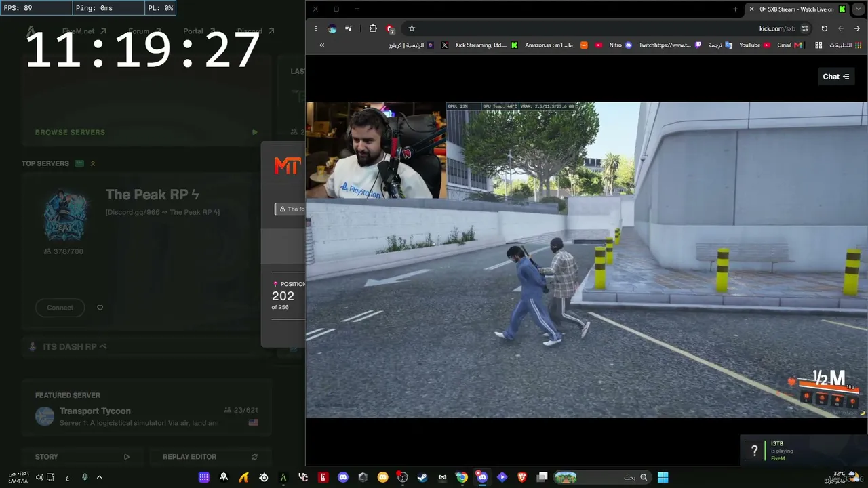Open the Transport Tycoon featured server

click(146, 416)
